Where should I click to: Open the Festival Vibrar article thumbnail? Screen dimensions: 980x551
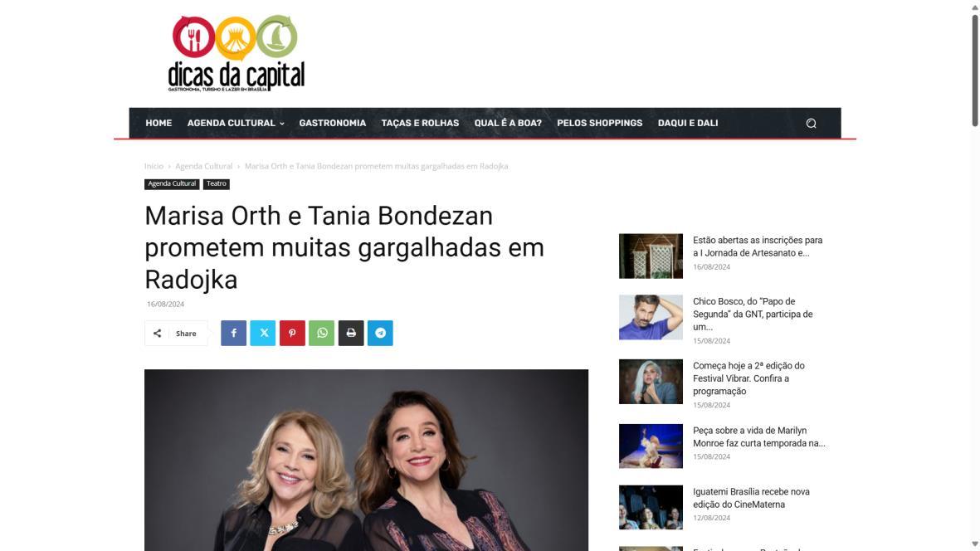pyautogui.click(x=651, y=382)
